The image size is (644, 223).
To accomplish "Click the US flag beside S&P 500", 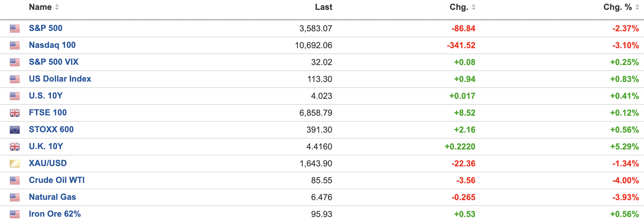I will pos(15,28).
